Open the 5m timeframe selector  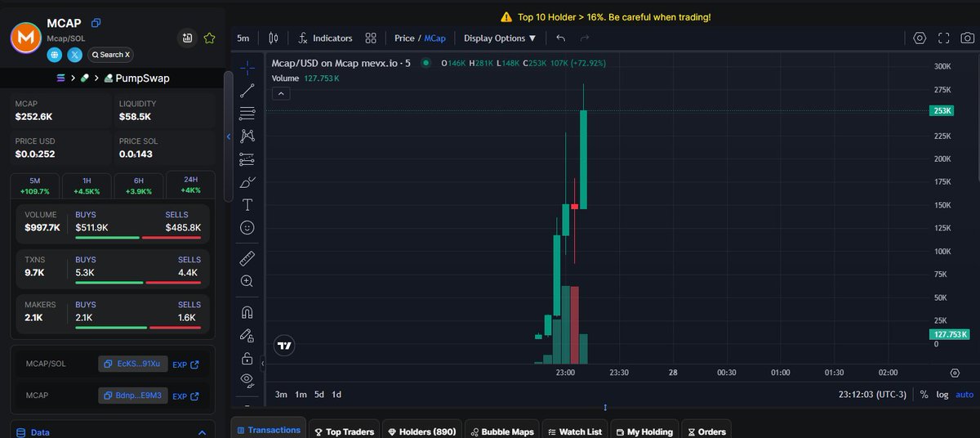(243, 38)
